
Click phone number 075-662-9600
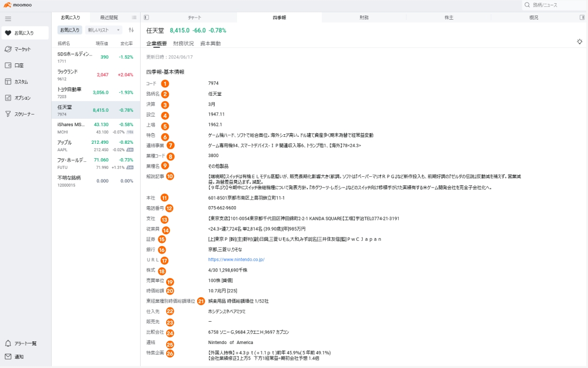tap(222, 208)
